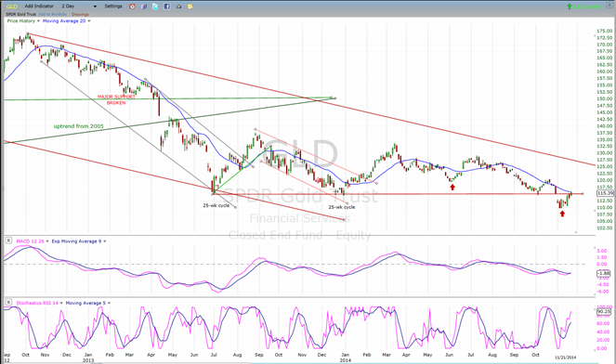Open the Settings menu

[113, 6]
